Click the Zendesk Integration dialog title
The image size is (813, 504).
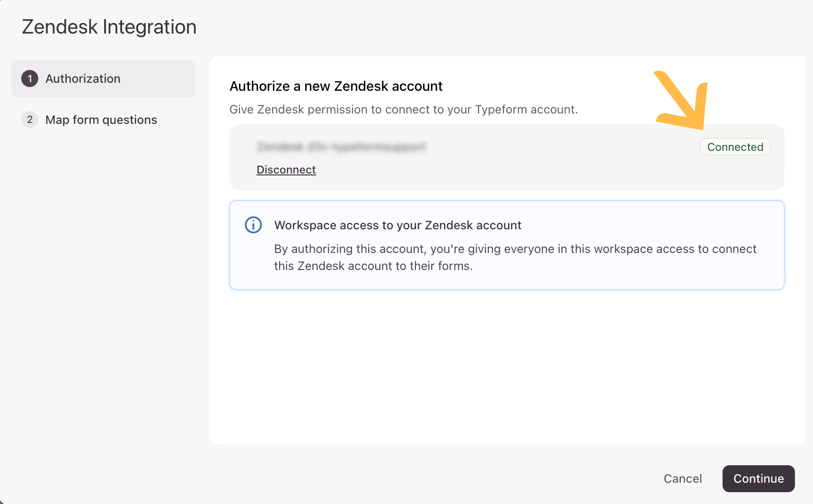(x=109, y=27)
